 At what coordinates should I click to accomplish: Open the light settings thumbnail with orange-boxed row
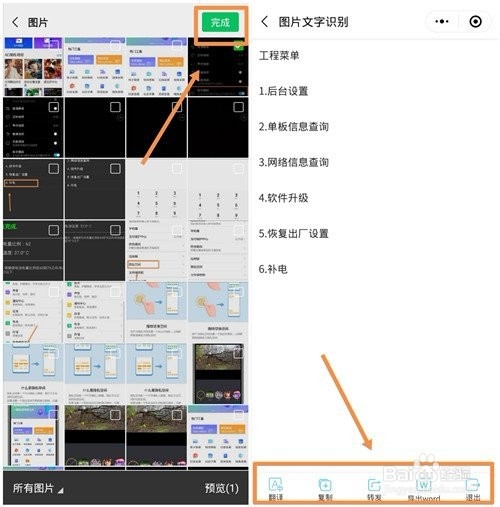(156, 250)
